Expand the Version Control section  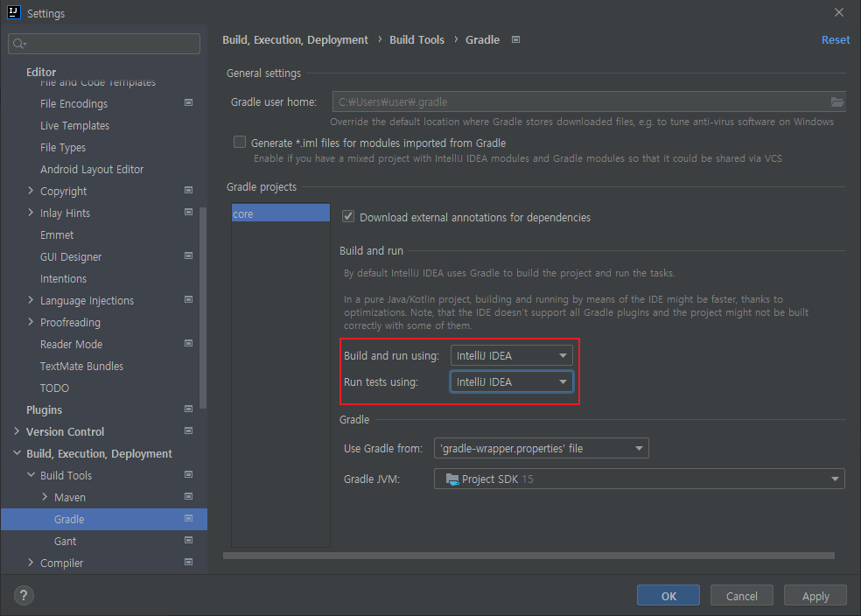click(x=17, y=431)
